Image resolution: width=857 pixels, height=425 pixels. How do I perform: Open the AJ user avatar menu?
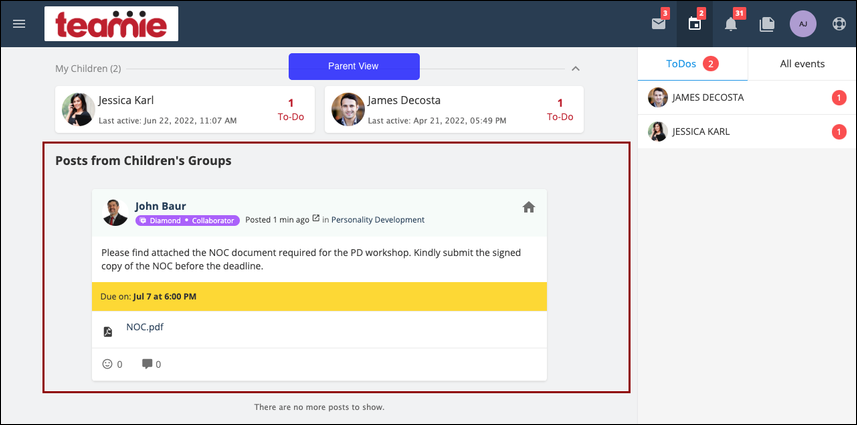click(803, 24)
